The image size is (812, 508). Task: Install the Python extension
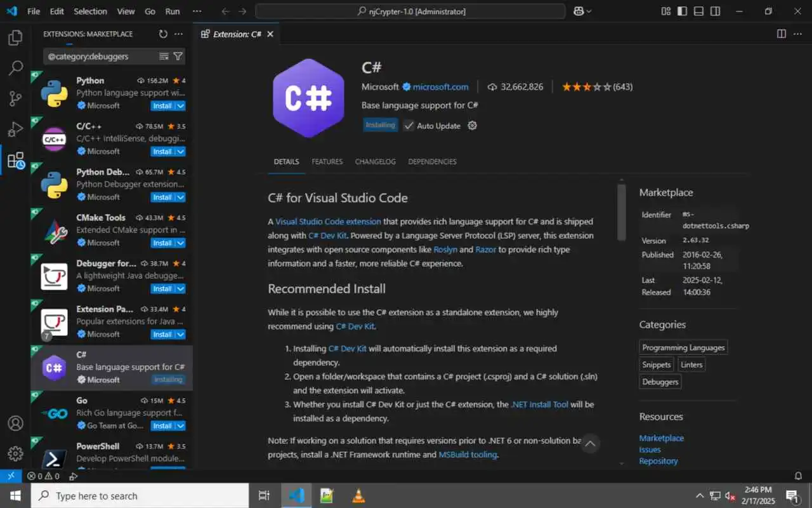pyautogui.click(x=162, y=106)
